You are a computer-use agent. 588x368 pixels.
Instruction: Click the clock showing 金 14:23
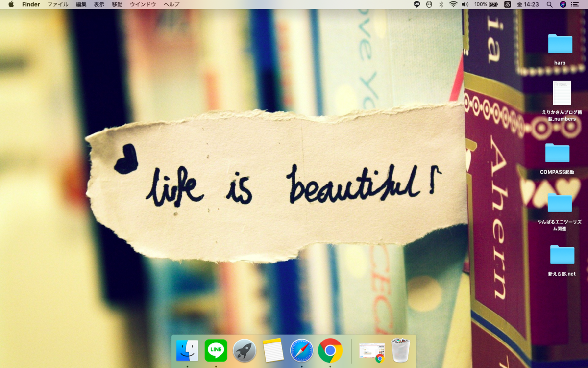coord(528,4)
